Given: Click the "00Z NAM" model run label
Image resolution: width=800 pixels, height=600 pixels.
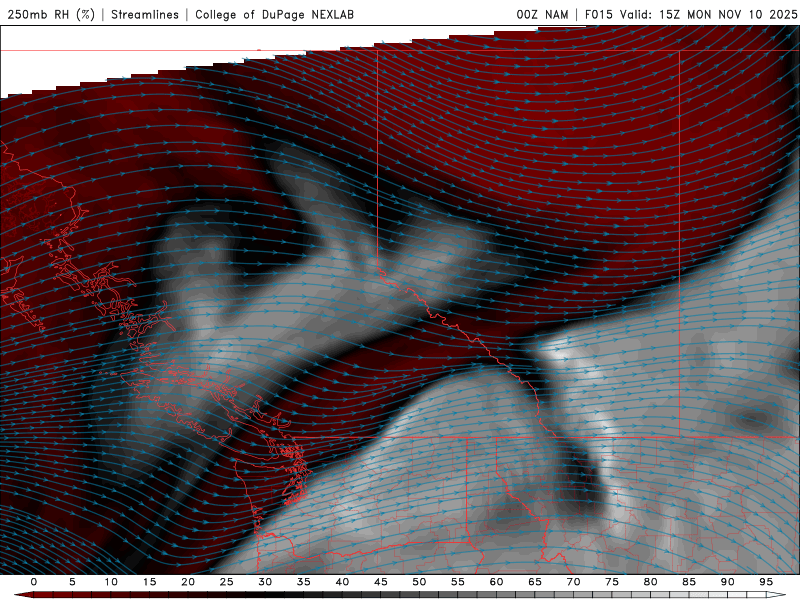Looking at the screenshot, I should (x=542, y=14).
